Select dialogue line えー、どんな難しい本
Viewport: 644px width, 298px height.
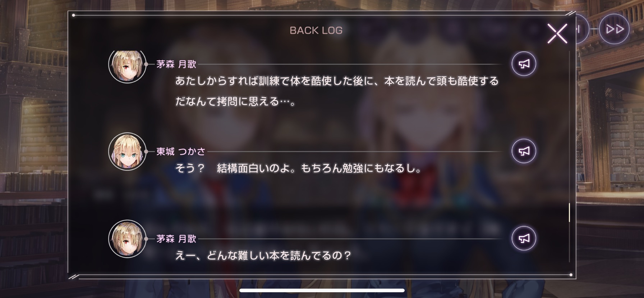coord(263,256)
